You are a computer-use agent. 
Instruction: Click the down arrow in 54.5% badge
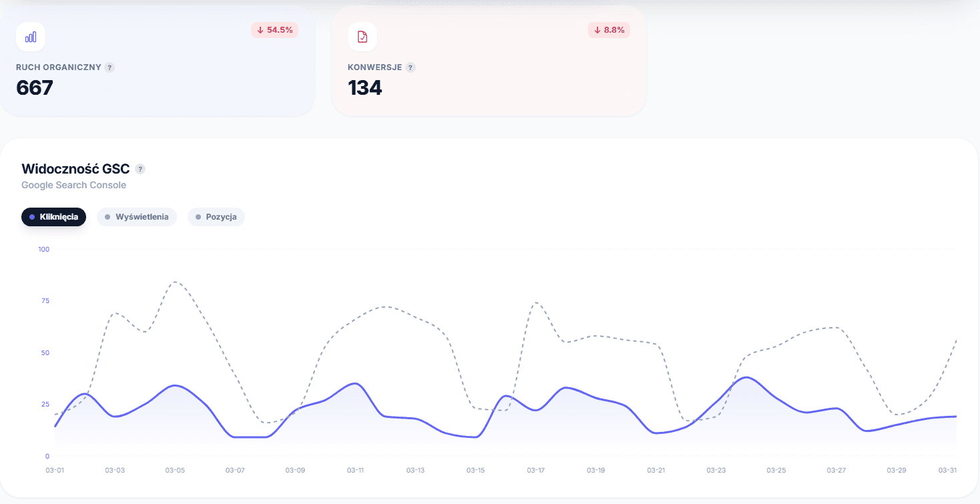point(260,30)
